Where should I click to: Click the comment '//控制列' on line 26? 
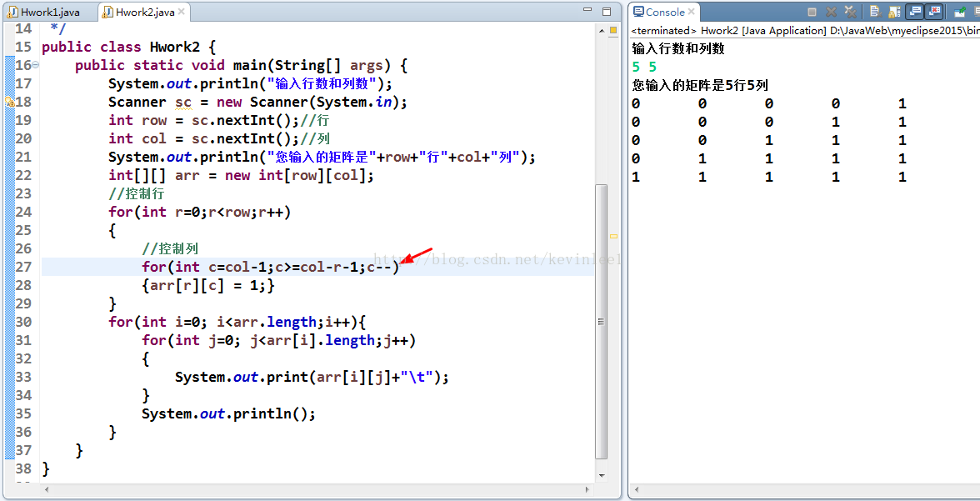[170, 248]
